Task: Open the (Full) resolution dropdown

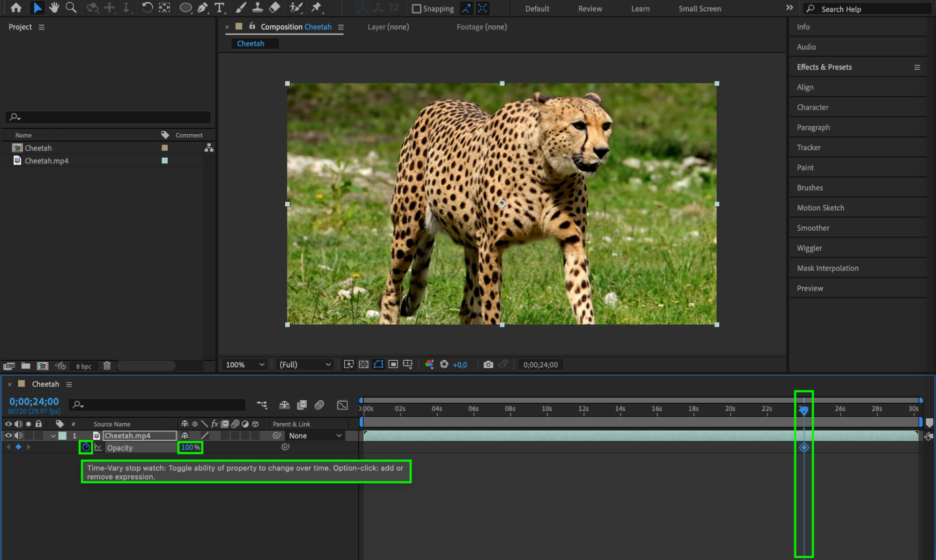Action: pos(305,364)
